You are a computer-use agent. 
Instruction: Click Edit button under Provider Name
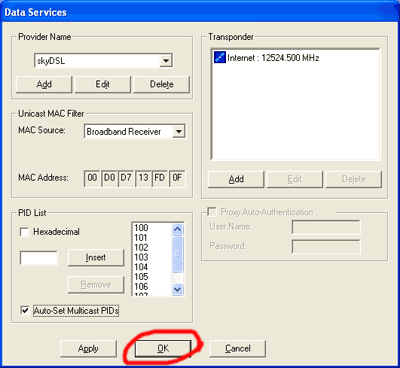click(x=103, y=84)
